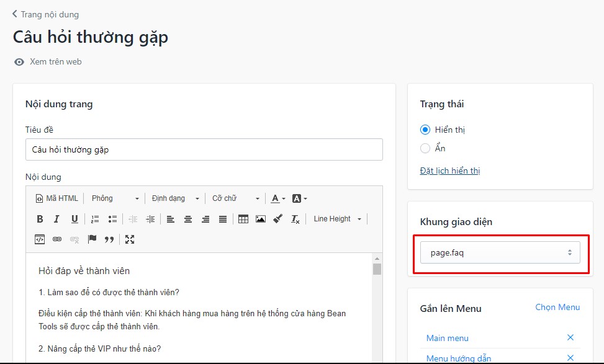Insert an image
Image resolution: width=604 pixels, height=364 pixels.
[261, 219]
